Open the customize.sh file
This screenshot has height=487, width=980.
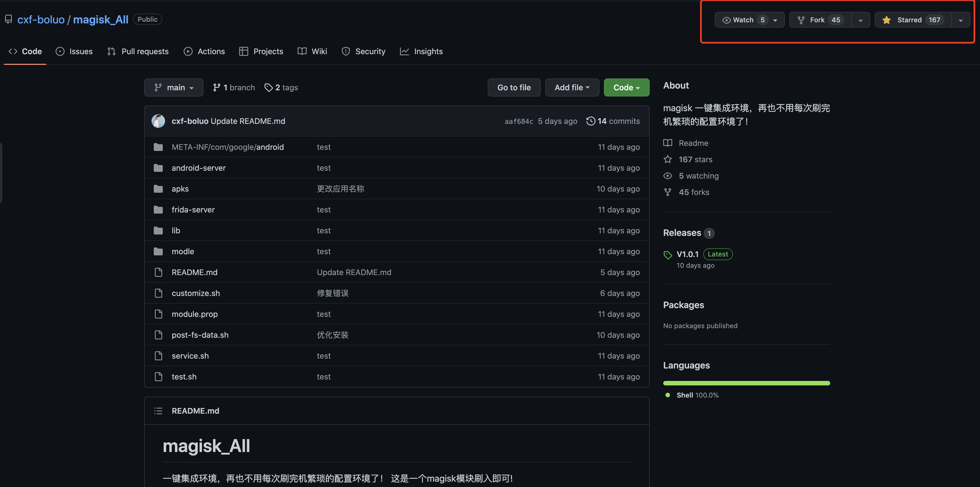195,293
